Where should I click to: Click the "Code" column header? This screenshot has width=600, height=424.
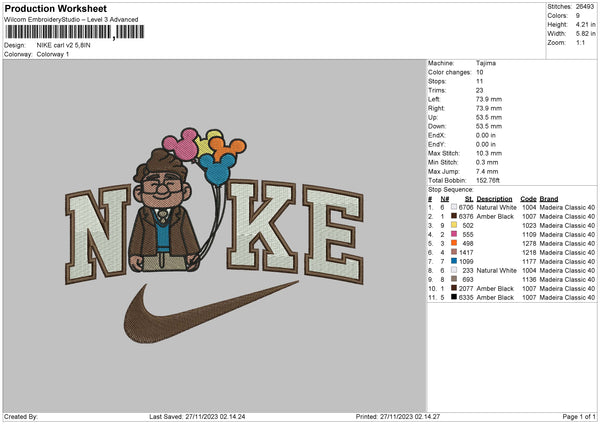click(528, 199)
